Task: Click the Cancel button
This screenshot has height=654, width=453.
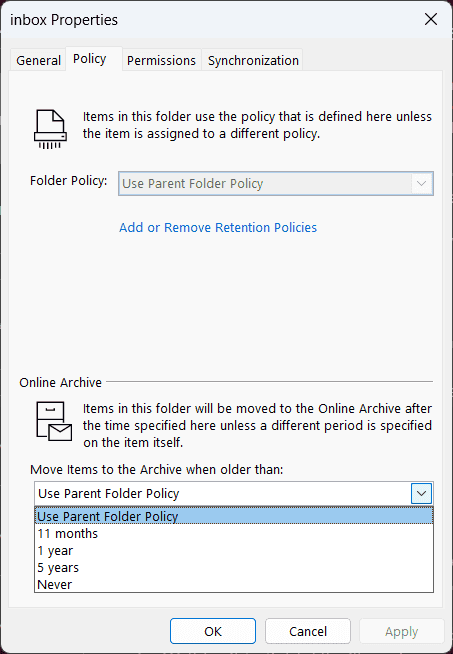Action: [x=308, y=631]
